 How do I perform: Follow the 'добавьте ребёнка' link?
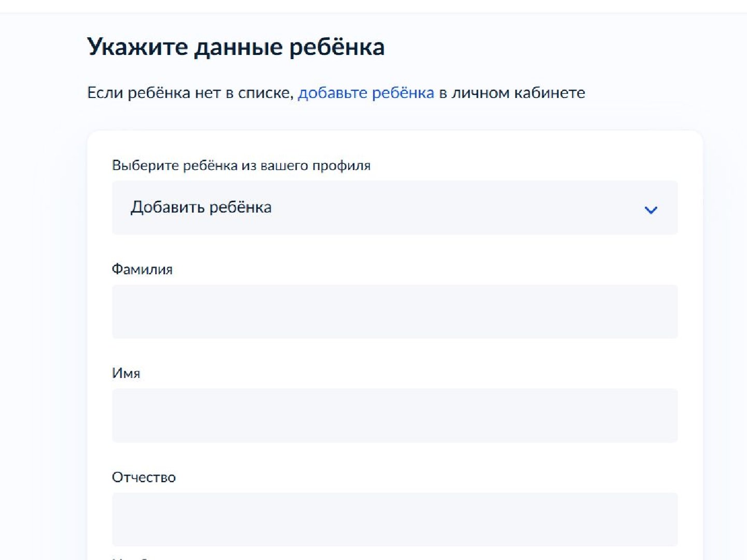coord(366,93)
